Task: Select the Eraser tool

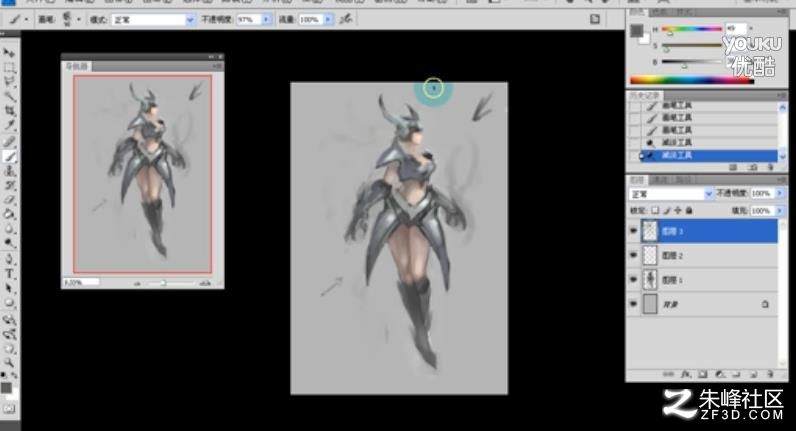Action: point(9,200)
